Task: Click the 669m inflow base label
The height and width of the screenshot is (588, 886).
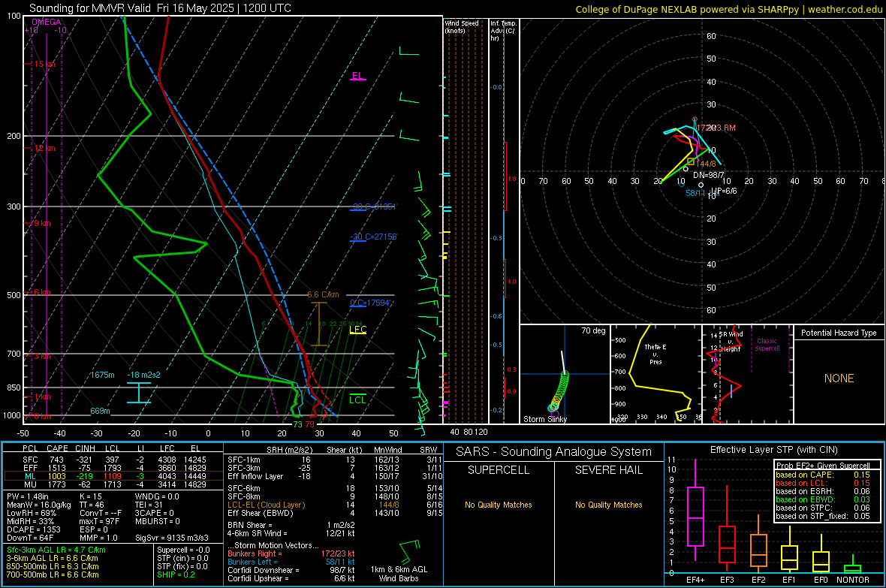Action: click(100, 411)
